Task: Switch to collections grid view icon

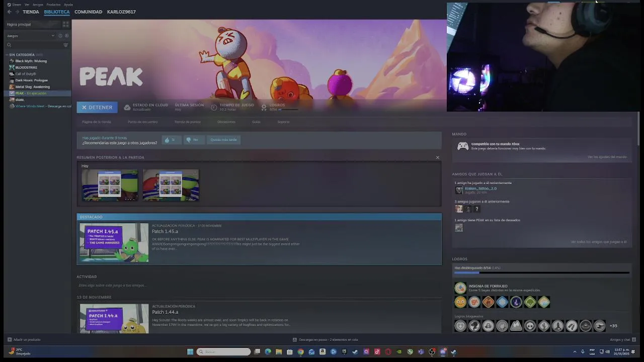Action: [x=65, y=24]
